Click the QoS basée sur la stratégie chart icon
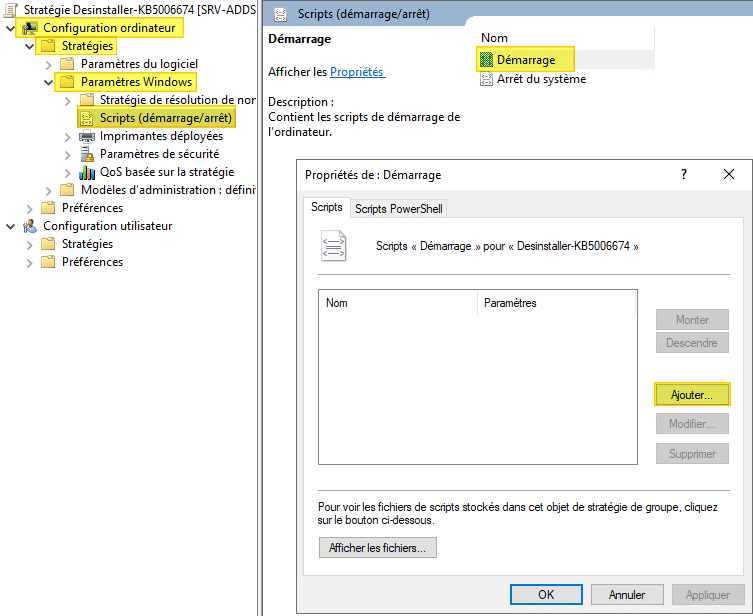753x616 pixels. (x=87, y=172)
